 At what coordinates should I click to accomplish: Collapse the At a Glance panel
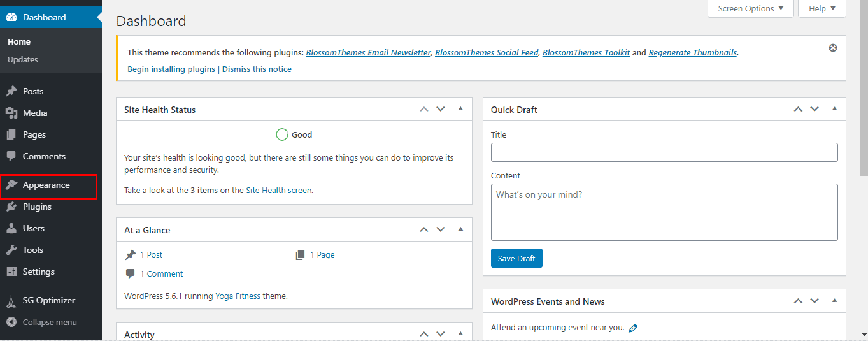coord(460,229)
